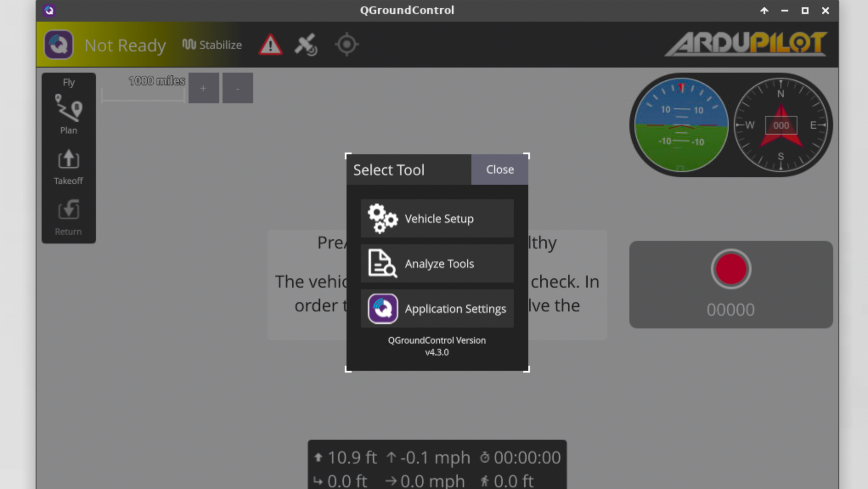Click the red warning triangle indicator

[271, 45]
